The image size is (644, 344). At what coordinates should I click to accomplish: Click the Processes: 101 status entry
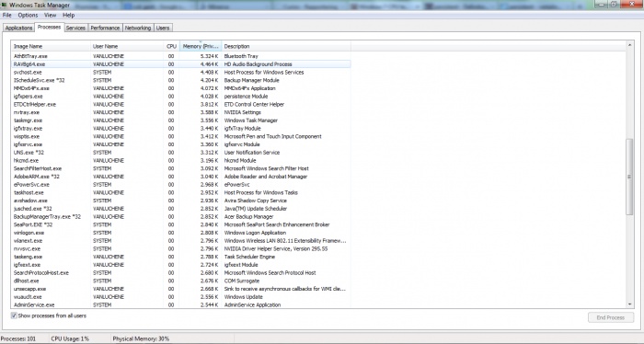tap(18, 338)
